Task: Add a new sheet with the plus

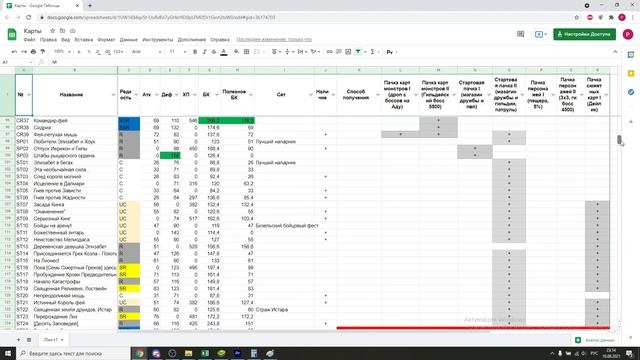Action: (18, 340)
